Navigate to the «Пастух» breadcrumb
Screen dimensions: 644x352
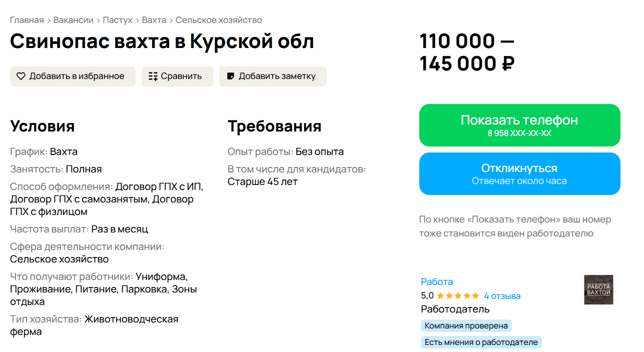(x=118, y=20)
